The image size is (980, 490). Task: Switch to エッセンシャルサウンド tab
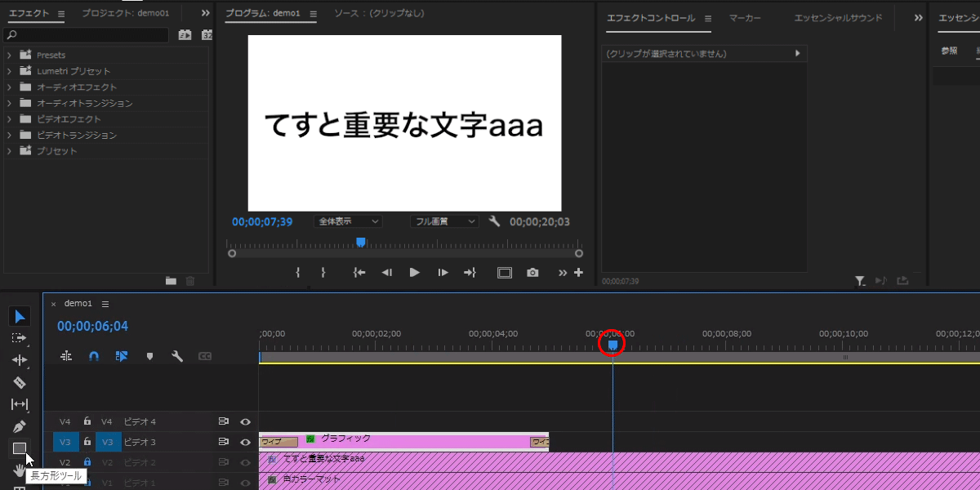click(838, 17)
